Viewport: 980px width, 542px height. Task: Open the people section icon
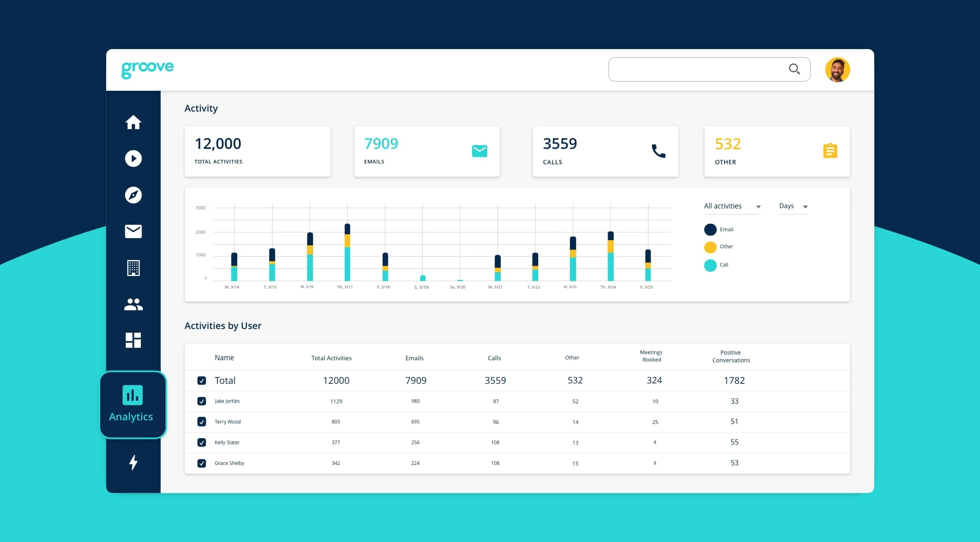[133, 304]
